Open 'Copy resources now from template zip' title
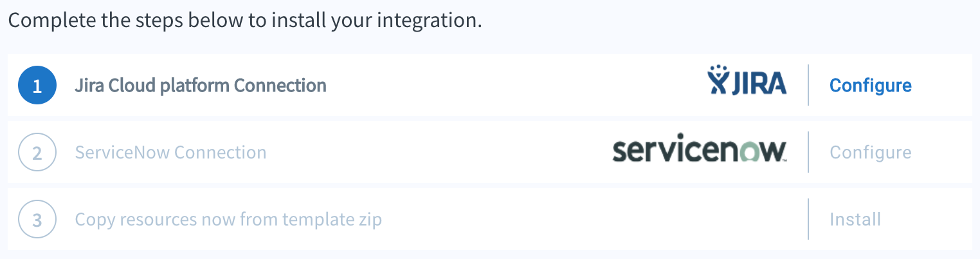980x259 pixels. [x=228, y=220]
